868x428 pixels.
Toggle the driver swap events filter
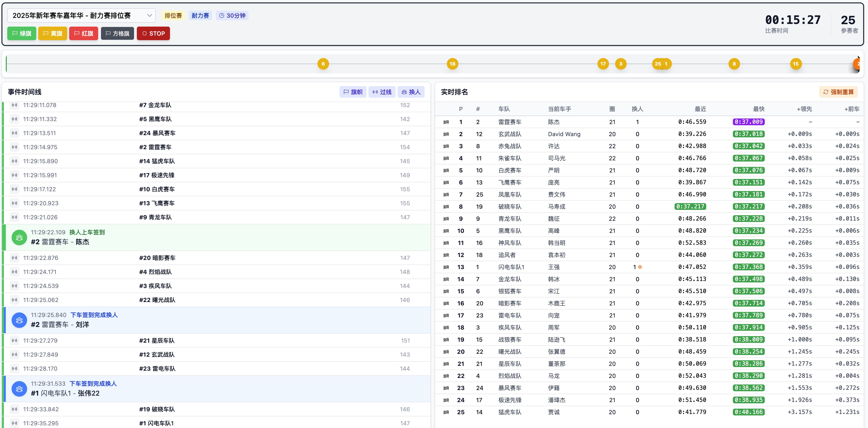pos(411,92)
